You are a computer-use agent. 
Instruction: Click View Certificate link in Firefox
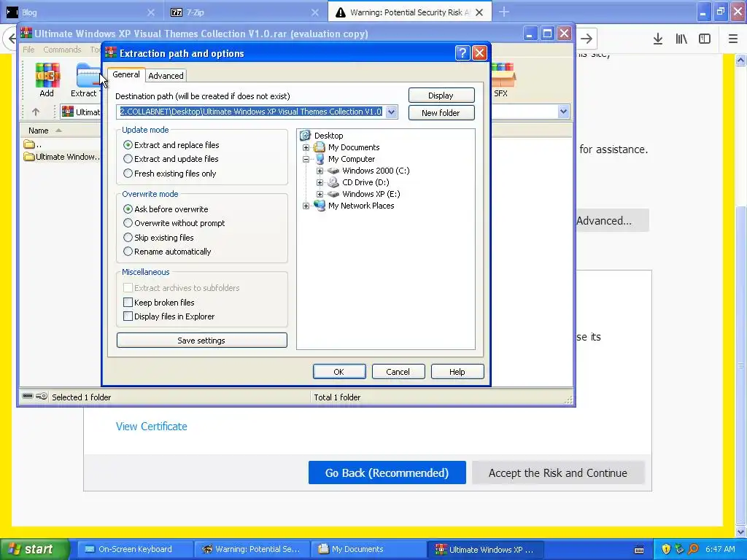(x=152, y=426)
